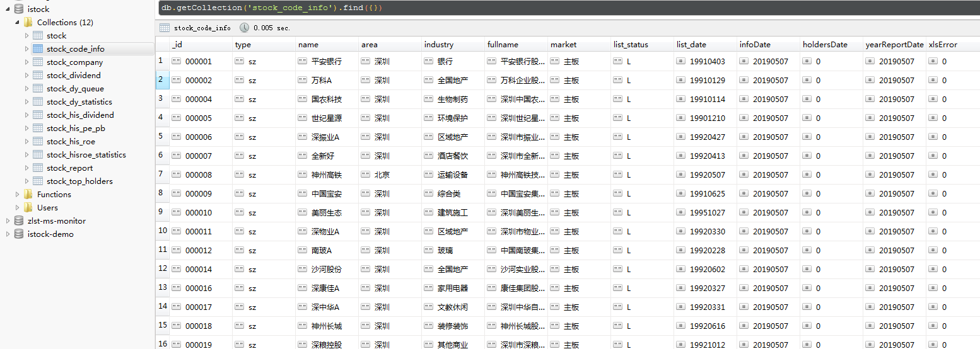
Task: Click the istock database icon
Action: tap(18, 9)
